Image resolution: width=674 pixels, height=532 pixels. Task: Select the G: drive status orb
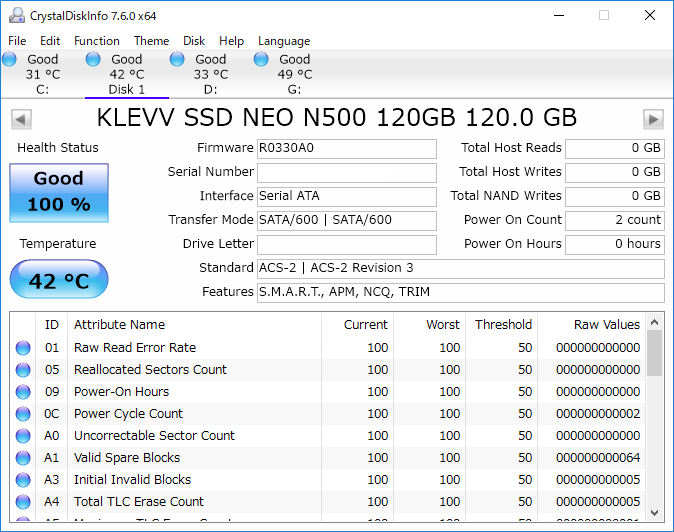point(261,59)
